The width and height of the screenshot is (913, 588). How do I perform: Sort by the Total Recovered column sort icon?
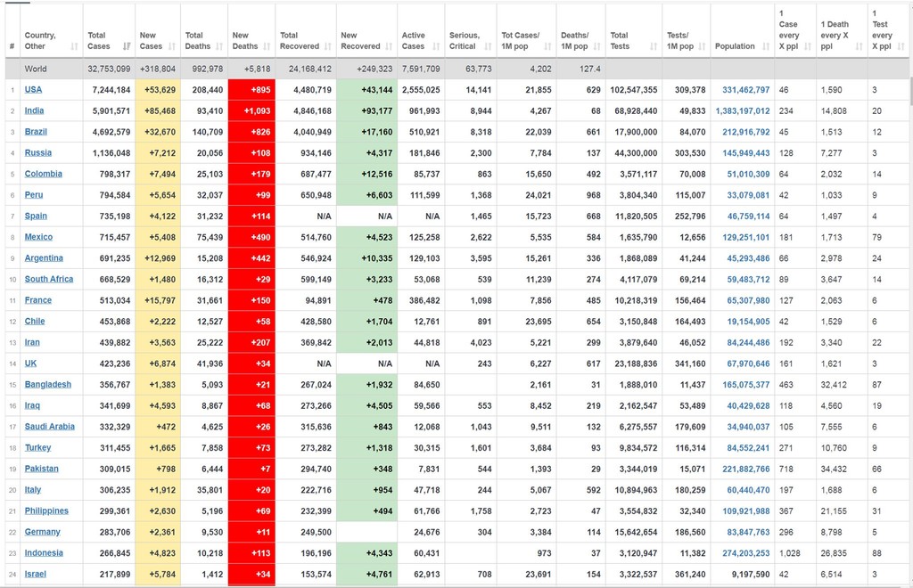point(328,46)
